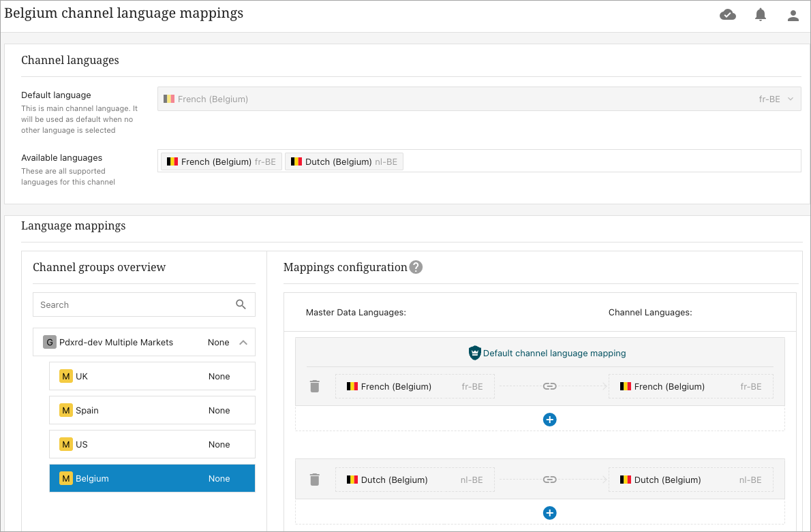Select the Spain channel

click(x=152, y=411)
